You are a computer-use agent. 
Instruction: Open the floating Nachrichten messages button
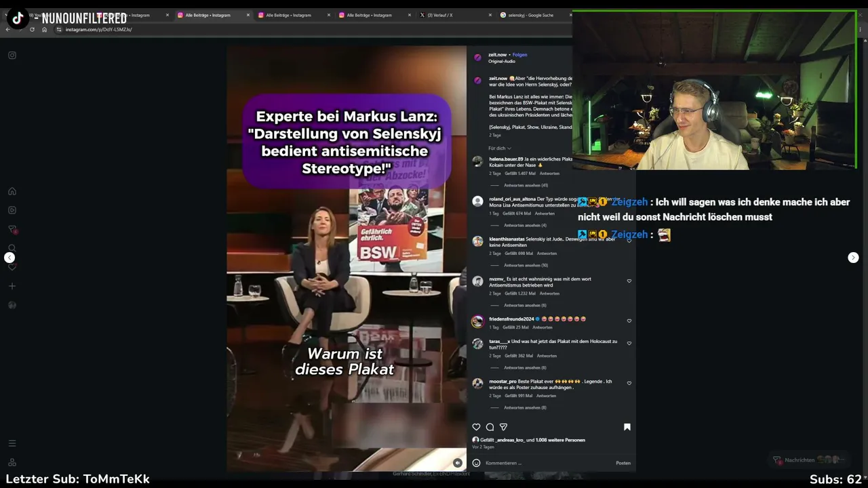810,460
